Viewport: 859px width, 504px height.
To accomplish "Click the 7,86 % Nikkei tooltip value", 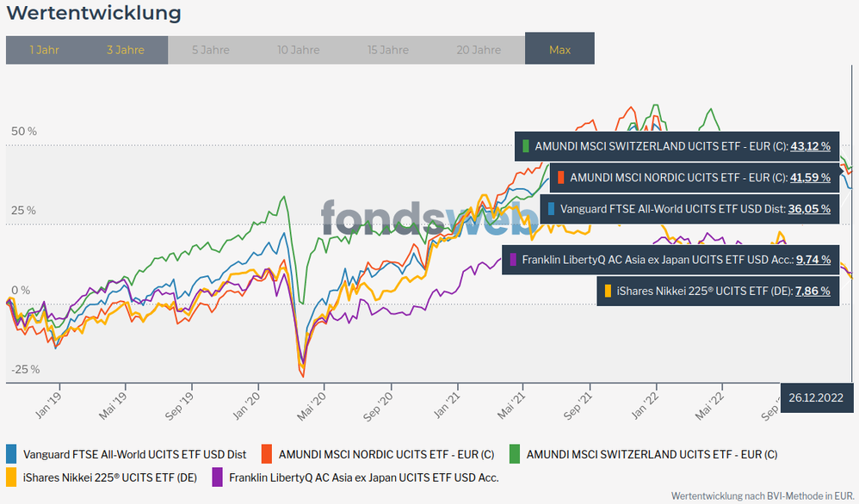I will [813, 291].
